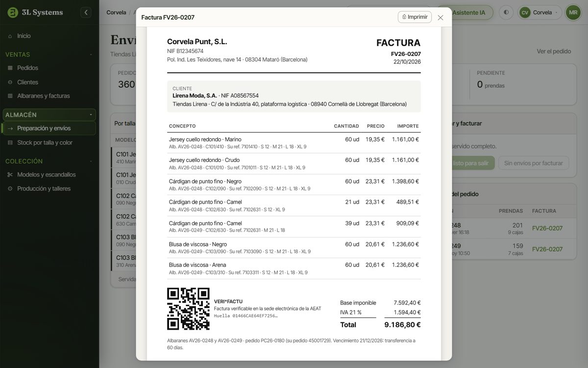Click the Albaranes y facturas icon
Screen dimensions: 588x368
[10, 96]
